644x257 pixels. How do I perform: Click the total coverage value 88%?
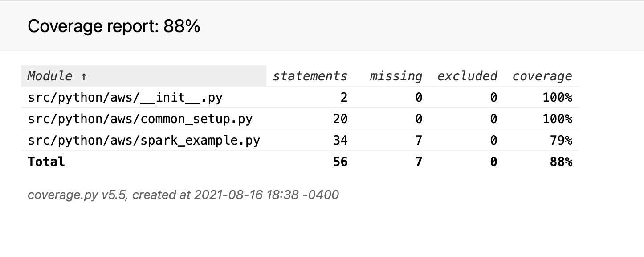[561, 162]
